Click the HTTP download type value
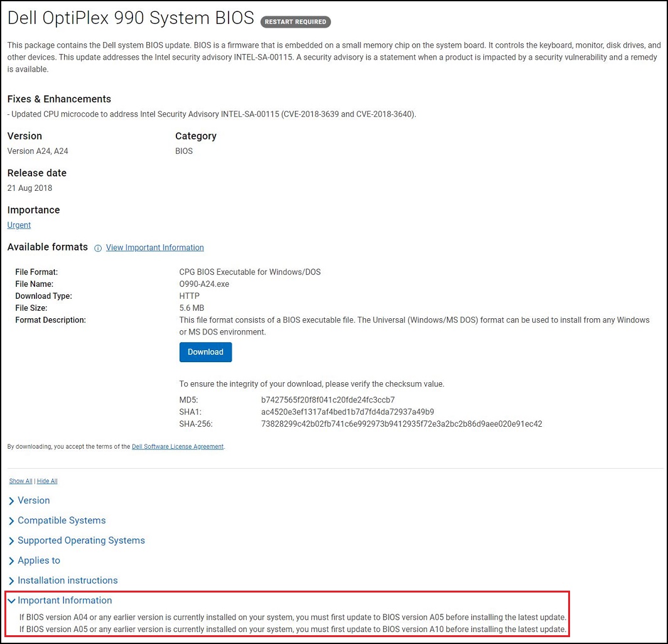 [190, 296]
